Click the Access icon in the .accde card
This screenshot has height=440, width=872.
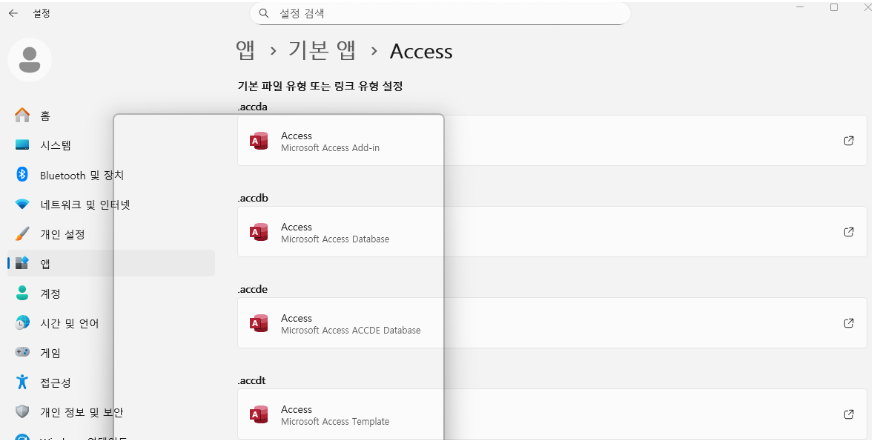pyautogui.click(x=259, y=324)
